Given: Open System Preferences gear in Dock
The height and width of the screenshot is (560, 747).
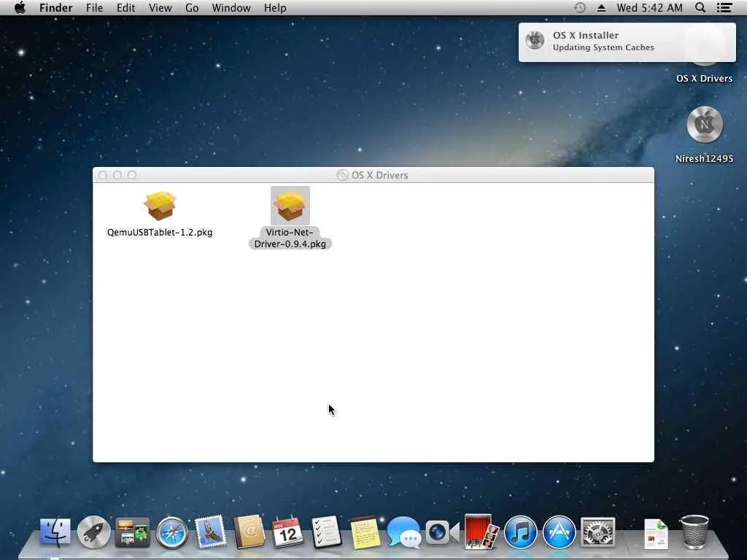Looking at the screenshot, I should point(598,532).
